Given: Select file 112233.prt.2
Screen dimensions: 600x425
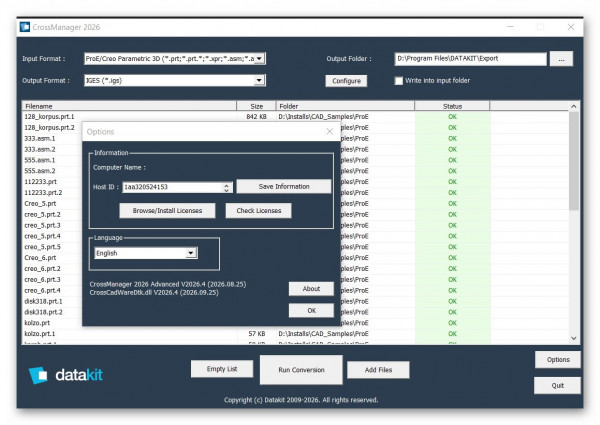Looking at the screenshot, I should coord(43,193).
